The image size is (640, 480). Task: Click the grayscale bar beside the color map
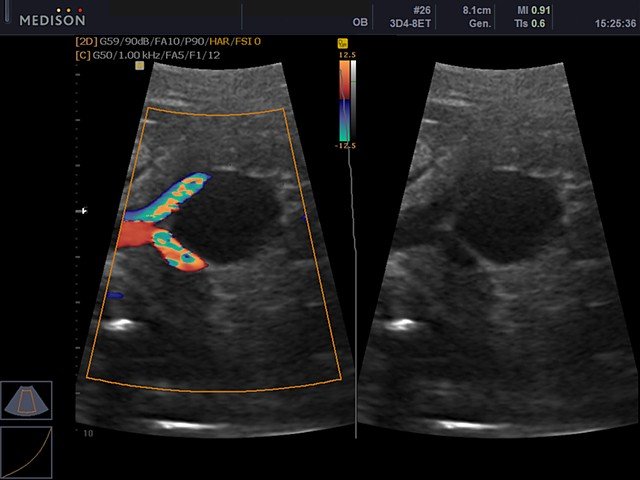353,100
